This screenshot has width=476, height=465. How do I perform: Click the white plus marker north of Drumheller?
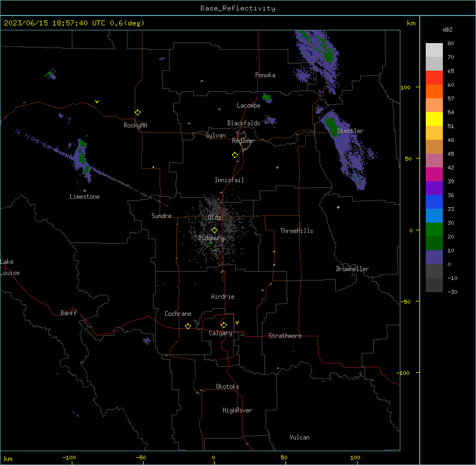[x=338, y=207]
